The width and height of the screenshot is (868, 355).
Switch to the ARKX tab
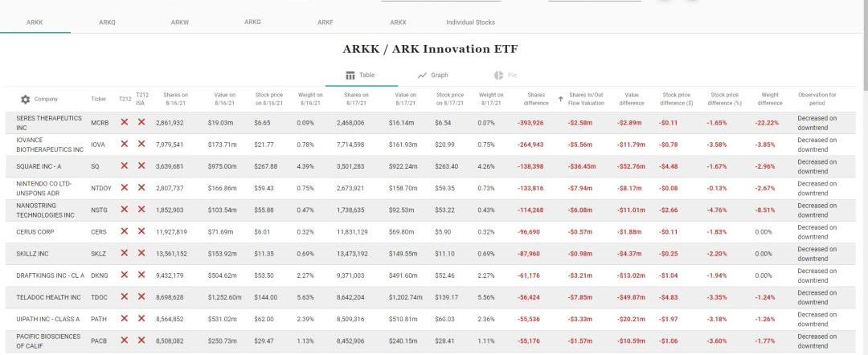pyautogui.click(x=398, y=22)
